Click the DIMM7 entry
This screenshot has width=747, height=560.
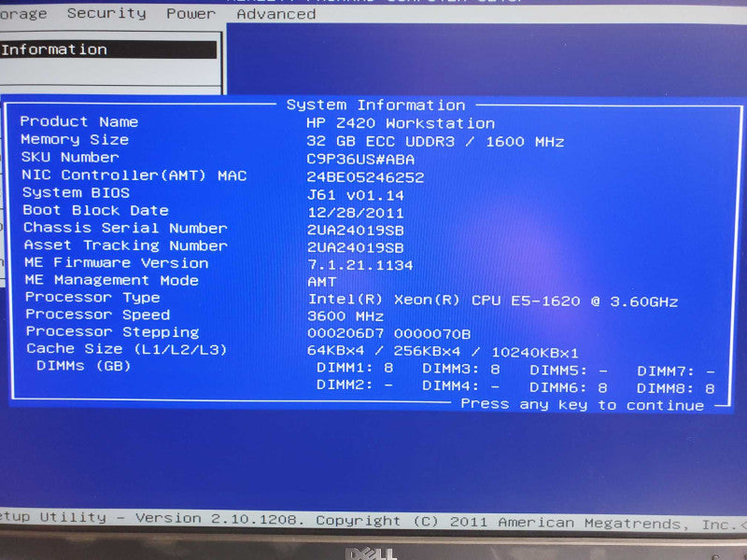pos(676,371)
